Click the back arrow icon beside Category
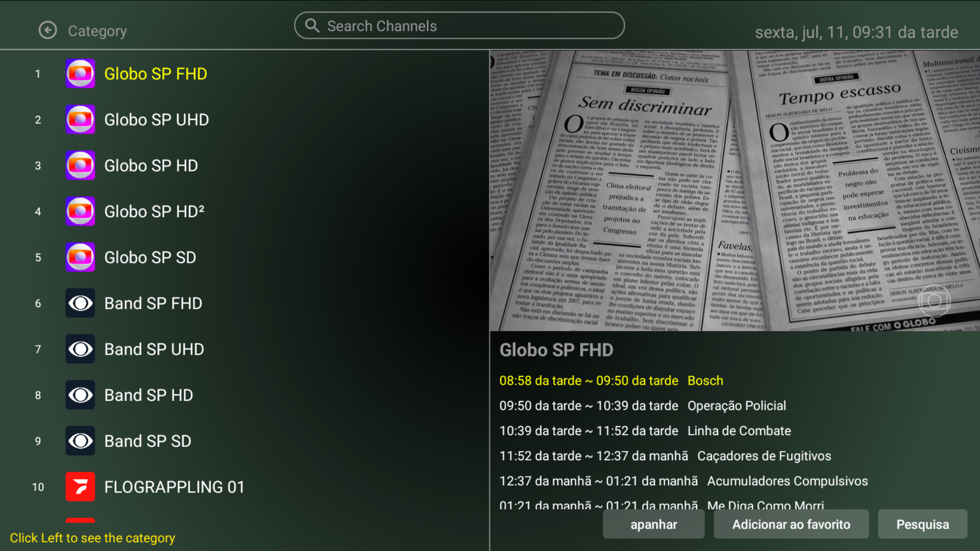 (x=48, y=31)
